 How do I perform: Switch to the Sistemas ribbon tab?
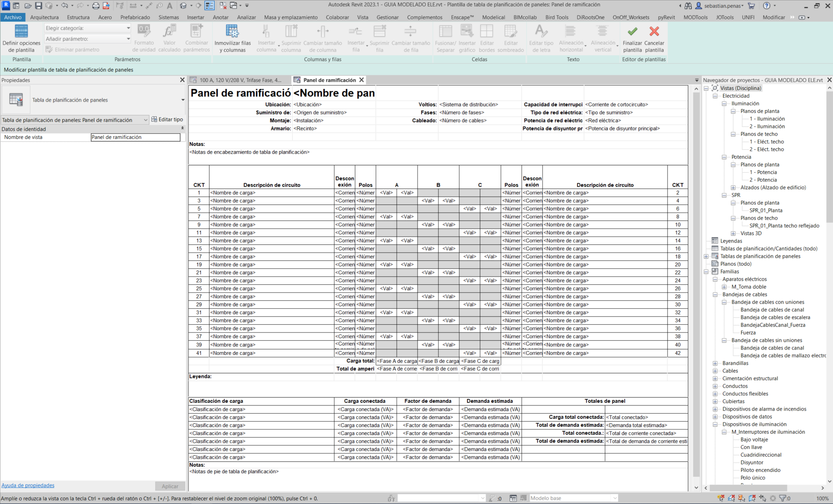point(168,17)
